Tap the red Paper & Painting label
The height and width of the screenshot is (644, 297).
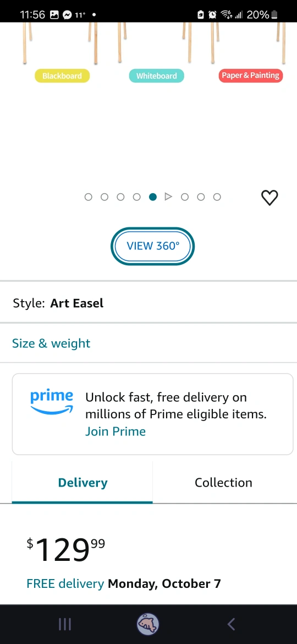tap(251, 75)
